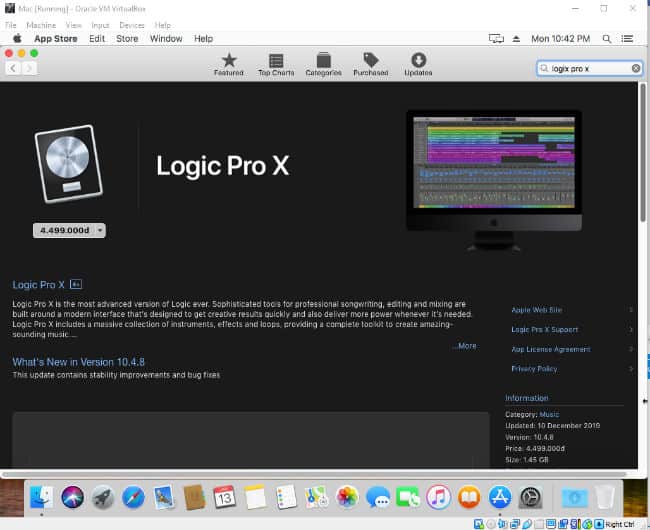Open the Window menu
650x530 pixels.
pyautogui.click(x=166, y=39)
